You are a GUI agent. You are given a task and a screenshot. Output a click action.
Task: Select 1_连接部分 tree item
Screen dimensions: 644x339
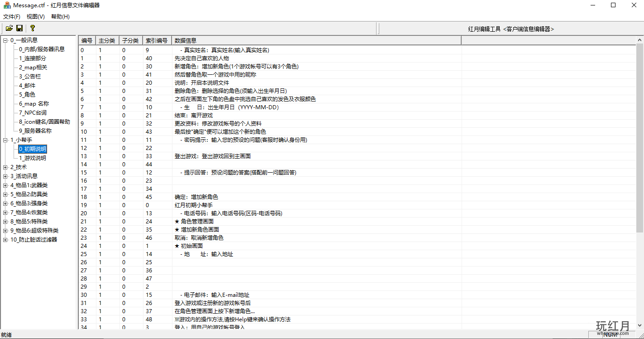(32, 58)
